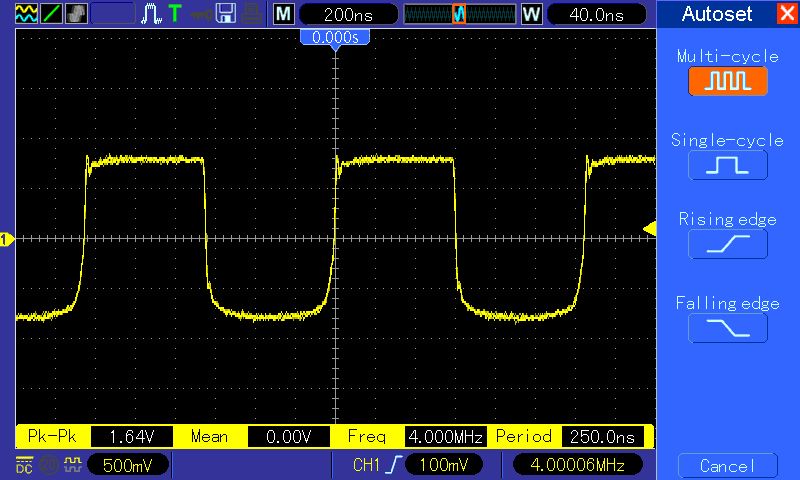Viewport: 800px width, 480px height.
Task: Click the grayscale persistence display icon
Action: pyautogui.click(x=76, y=14)
